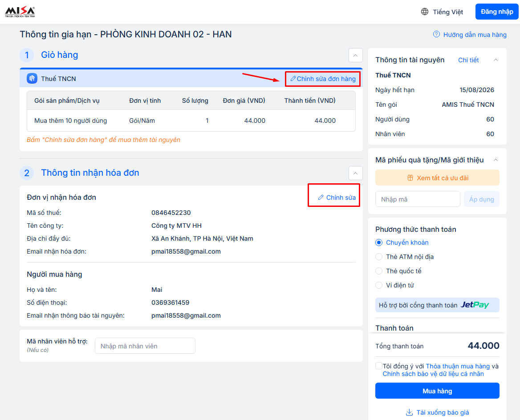The width and height of the screenshot is (520, 420).
Task: Click the download icon beside Tải xuống báo giá
Action: pos(409,412)
